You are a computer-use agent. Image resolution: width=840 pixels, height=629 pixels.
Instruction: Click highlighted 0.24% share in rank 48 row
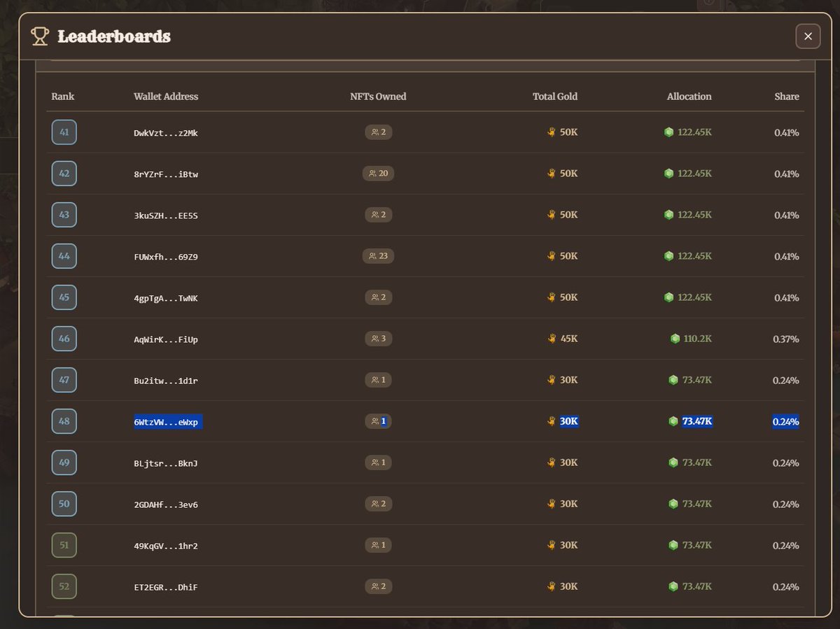786,421
